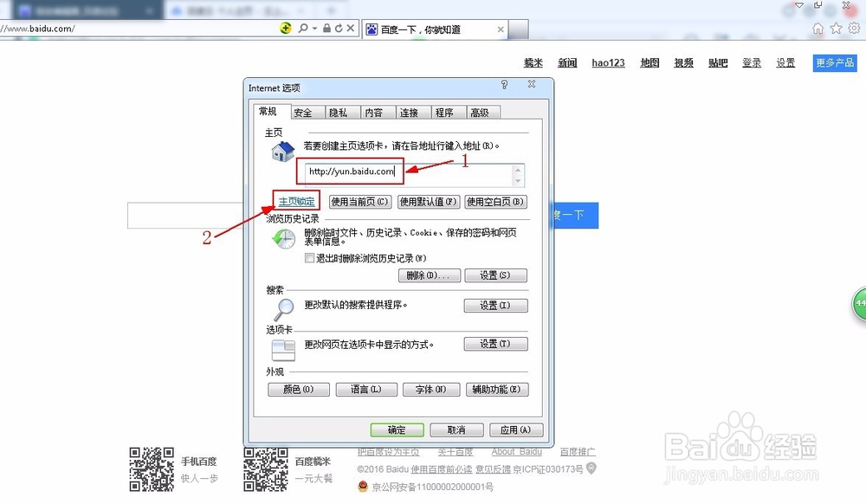The image size is (866, 504).
Task: Click the 手机百度 QR code
Action: click(x=152, y=469)
